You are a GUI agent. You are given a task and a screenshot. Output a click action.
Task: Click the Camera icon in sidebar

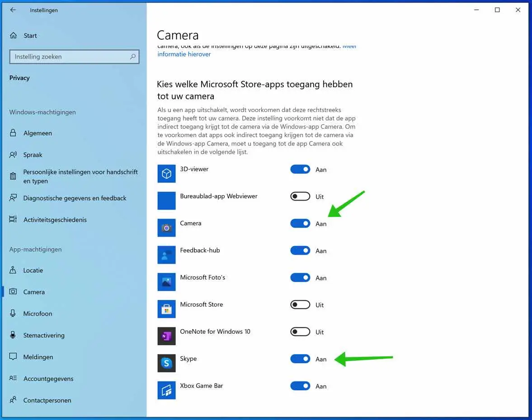coord(13,291)
